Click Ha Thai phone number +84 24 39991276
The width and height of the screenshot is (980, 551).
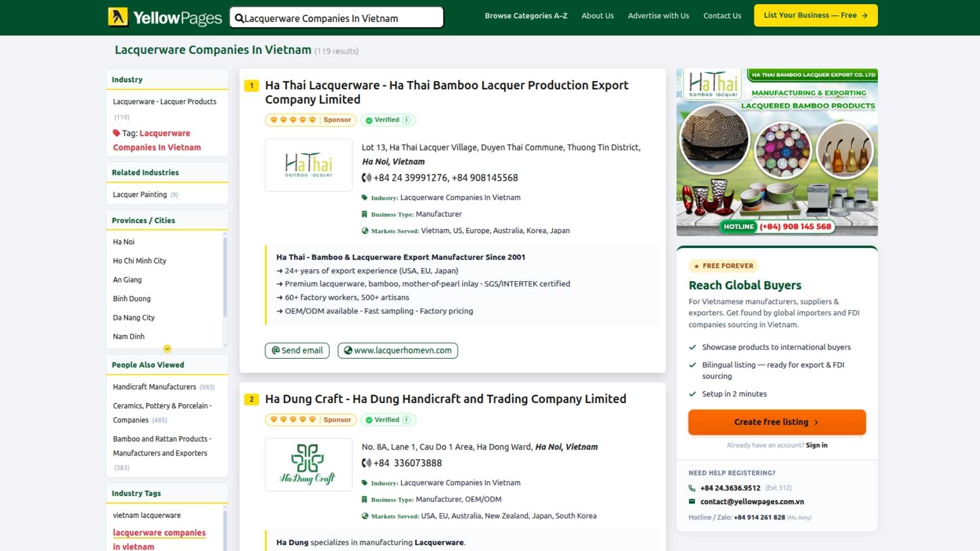410,178
